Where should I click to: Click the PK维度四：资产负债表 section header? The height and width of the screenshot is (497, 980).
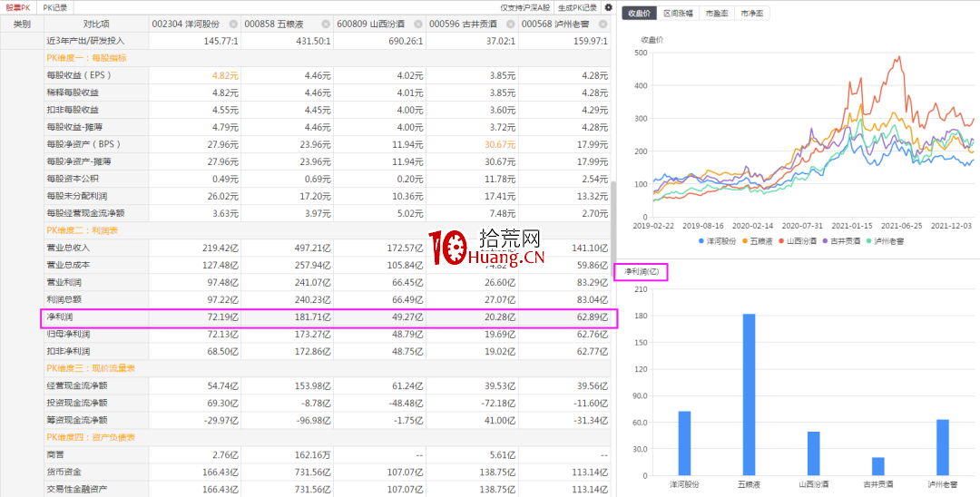tap(92, 438)
